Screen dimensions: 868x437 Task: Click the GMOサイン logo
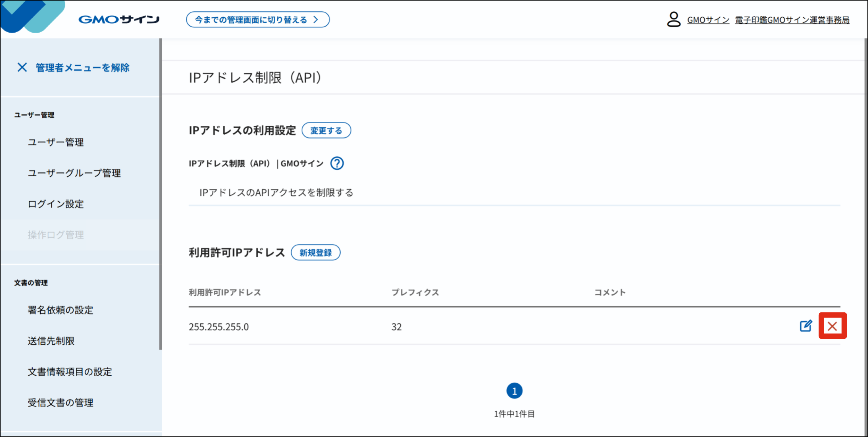pyautogui.click(x=119, y=20)
